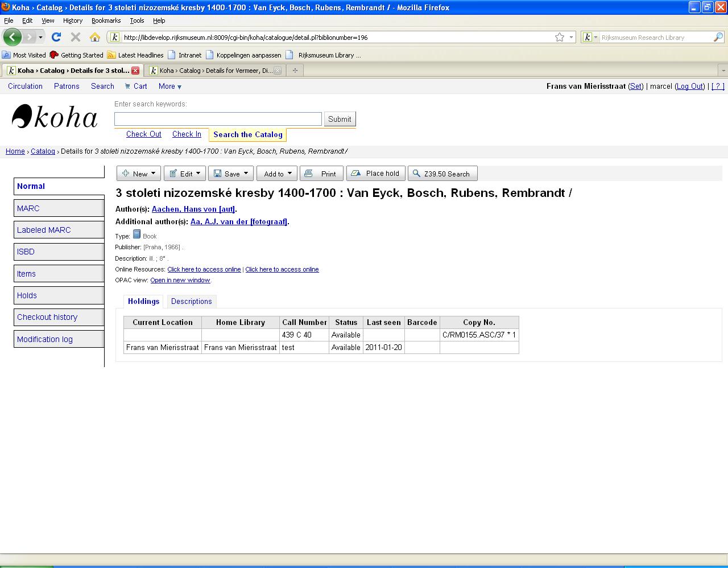
Task: Select the MARC view in the sidebar
Action: [28, 208]
